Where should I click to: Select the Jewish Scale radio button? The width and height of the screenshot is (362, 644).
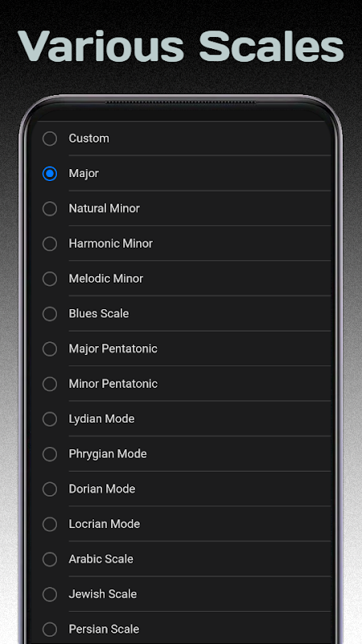50,594
